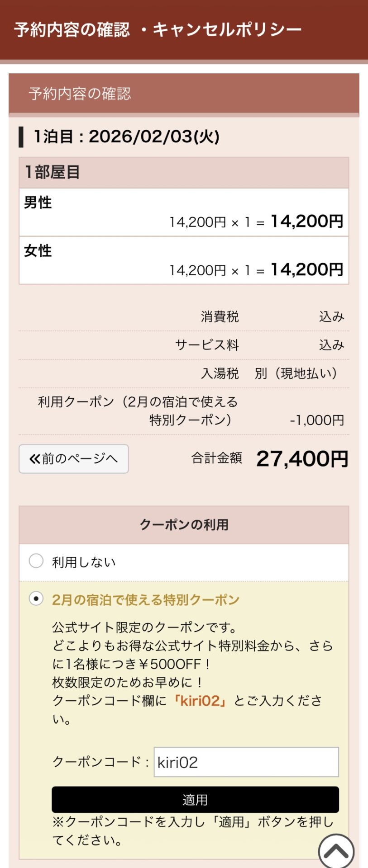Tap the 予約内容の確認 section header
Viewport: 368px width, 868px height.
coord(80,94)
